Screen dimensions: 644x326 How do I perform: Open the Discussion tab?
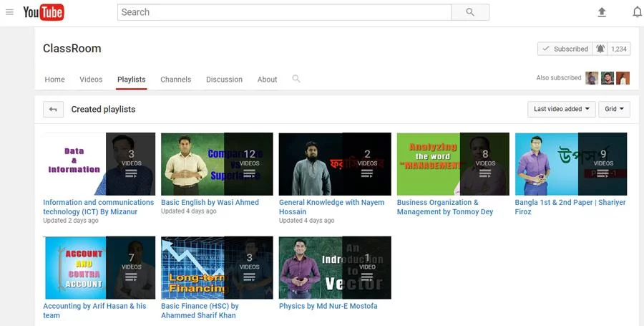pyautogui.click(x=224, y=80)
